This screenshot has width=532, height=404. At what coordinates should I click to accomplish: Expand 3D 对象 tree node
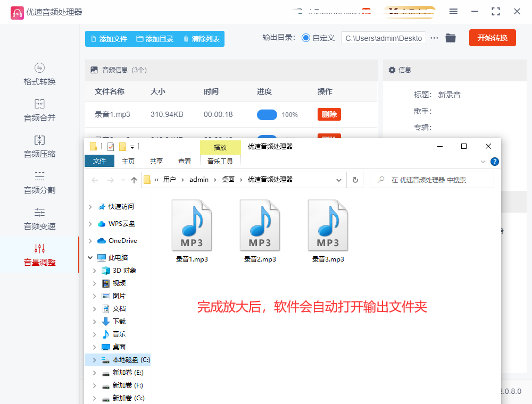pos(95,271)
